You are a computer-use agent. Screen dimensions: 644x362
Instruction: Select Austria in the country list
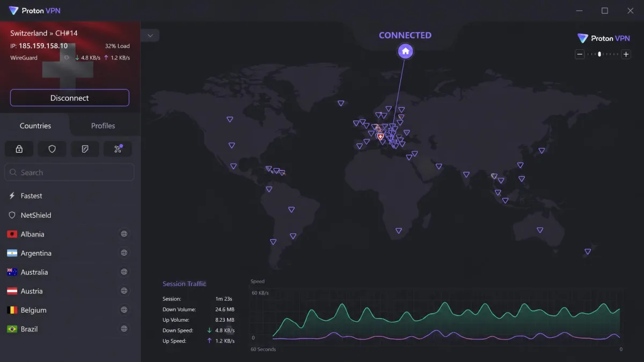[x=70, y=291]
